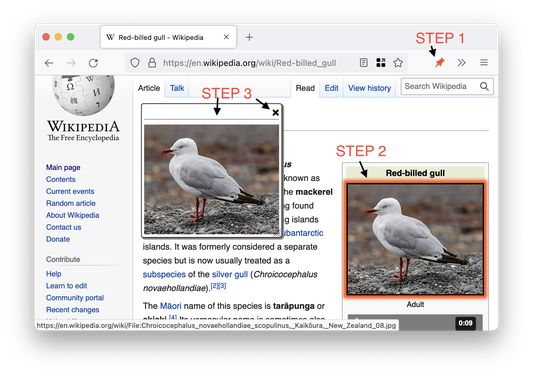Screen dimensions: 533x376
Task: Click the padlock site security icon
Action: 152,63
